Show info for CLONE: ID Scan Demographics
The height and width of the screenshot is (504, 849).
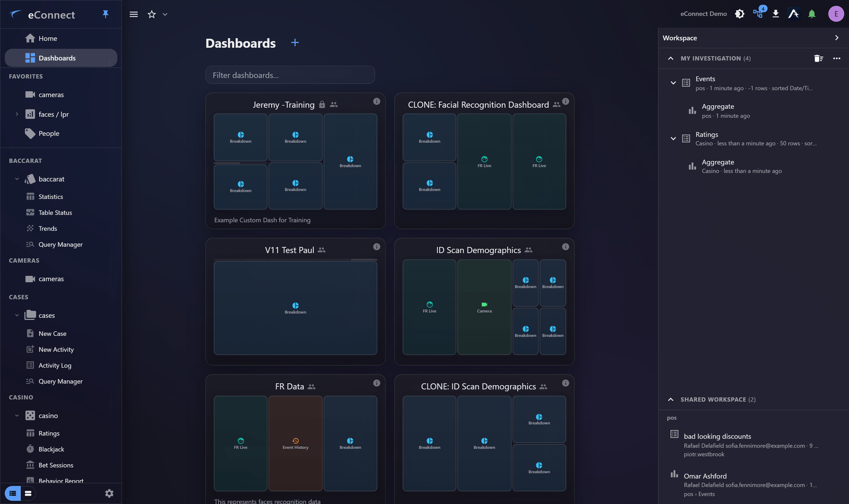tap(566, 383)
